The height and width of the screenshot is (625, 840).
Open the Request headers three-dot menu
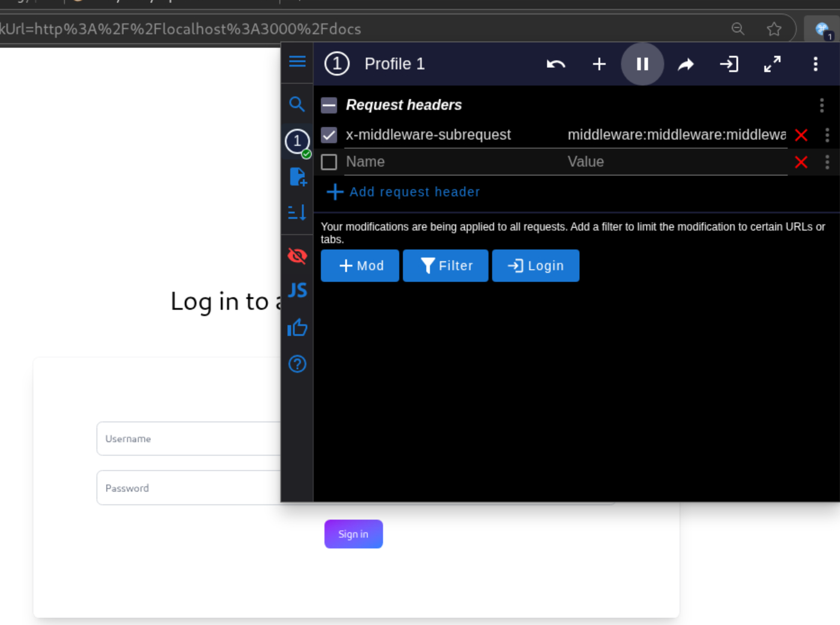pyautogui.click(x=821, y=106)
